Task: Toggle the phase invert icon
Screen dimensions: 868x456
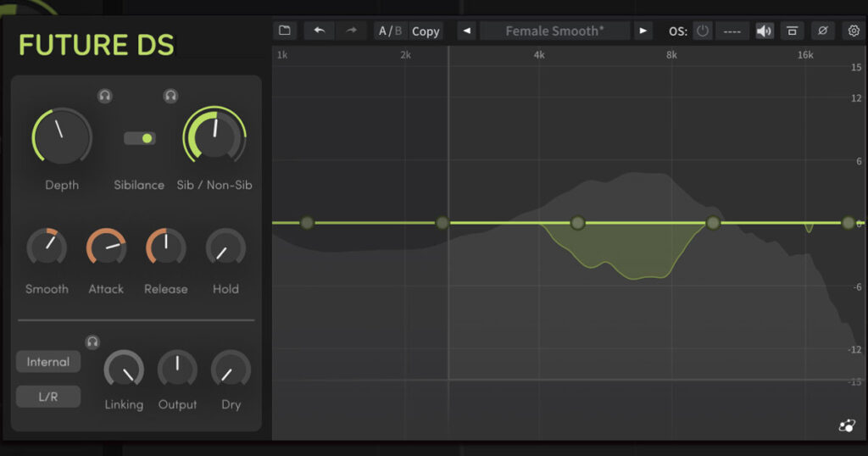Action: coord(822,31)
